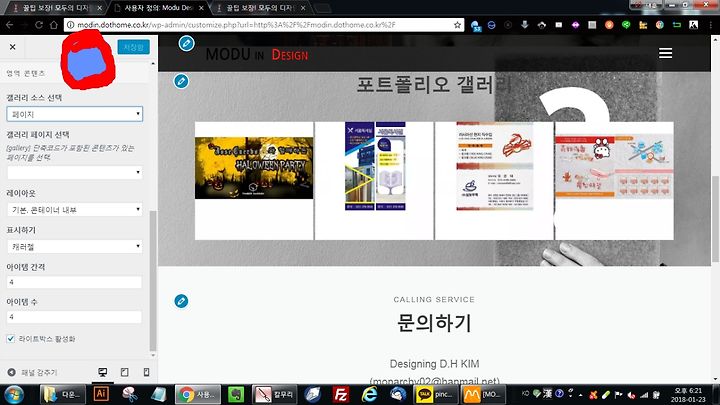Open the 표시하기 dropdown showing 캐러셀
This screenshot has height=405, width=720.
pos(74,247)
